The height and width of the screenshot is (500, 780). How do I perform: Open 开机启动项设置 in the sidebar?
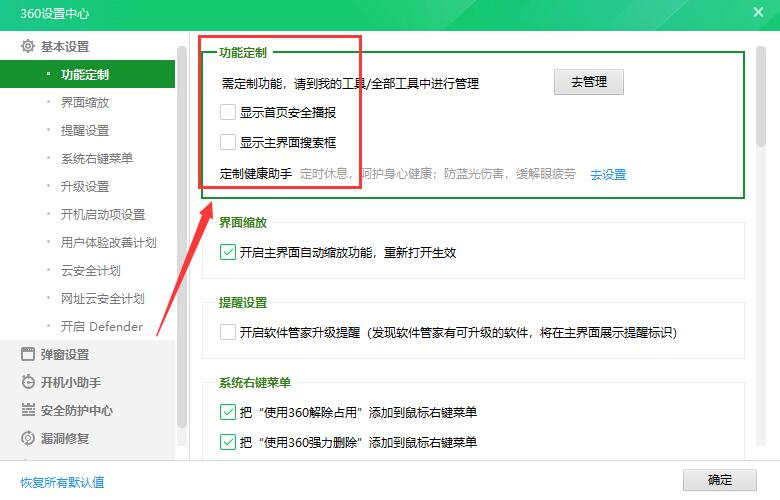click(x=103, y=214)
